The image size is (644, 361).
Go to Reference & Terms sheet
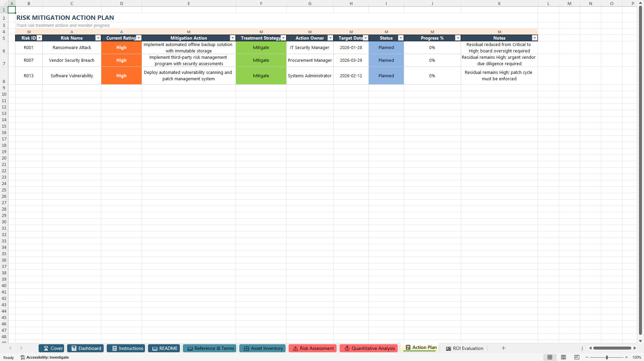pos(209,348)
